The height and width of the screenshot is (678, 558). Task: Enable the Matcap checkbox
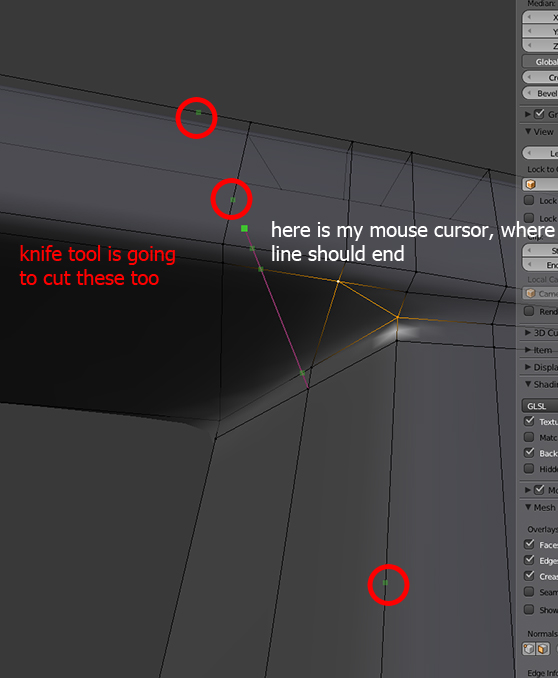click(x=529, y=437)
